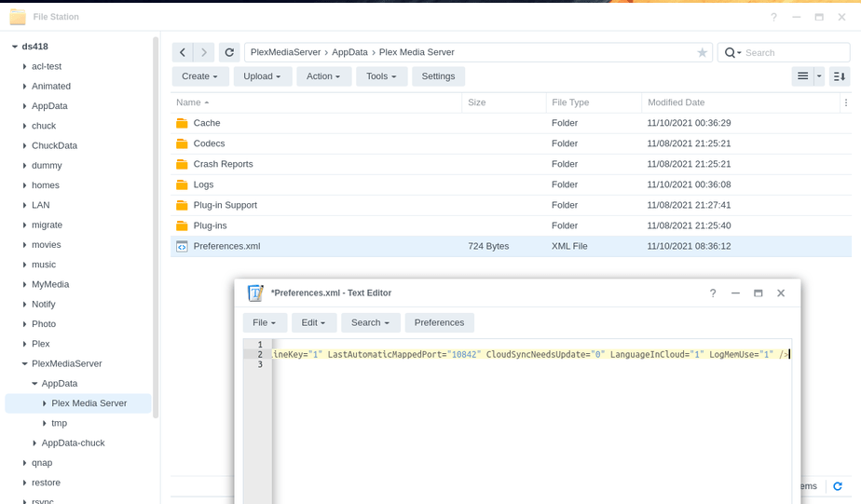The image size is (861, 504).
Task: Select the Plug-ins folder icon
Action: pos(182,225)
